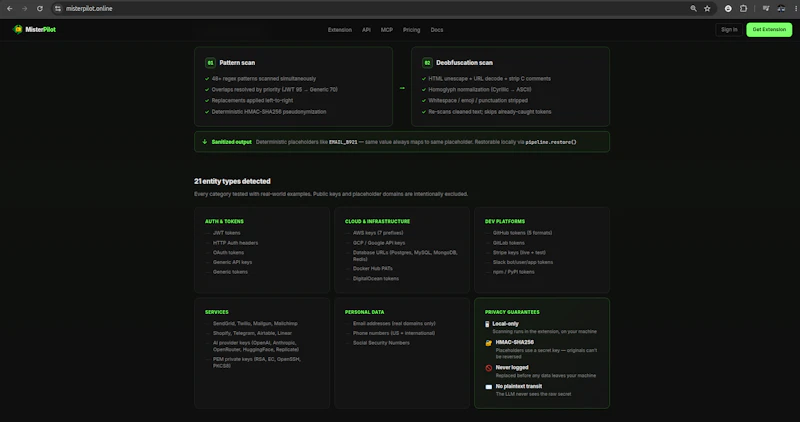
Task: Click the Generic API keys list item
Action: pos(232,262)
